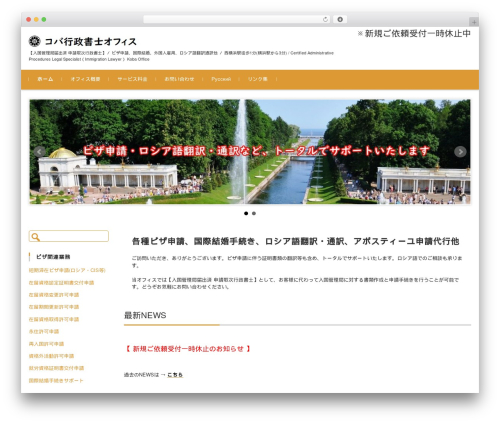Open 在留期間更新許可申請 sidebar link
This screenshot has height=423, width=500.
click(54, 307)
